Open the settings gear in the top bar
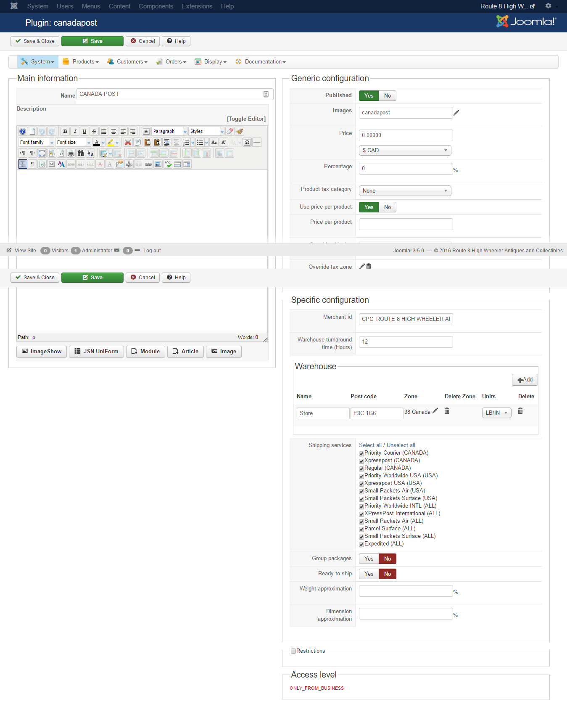The width and height of the screenshot is (567, 728). click(x=548, y=6)
